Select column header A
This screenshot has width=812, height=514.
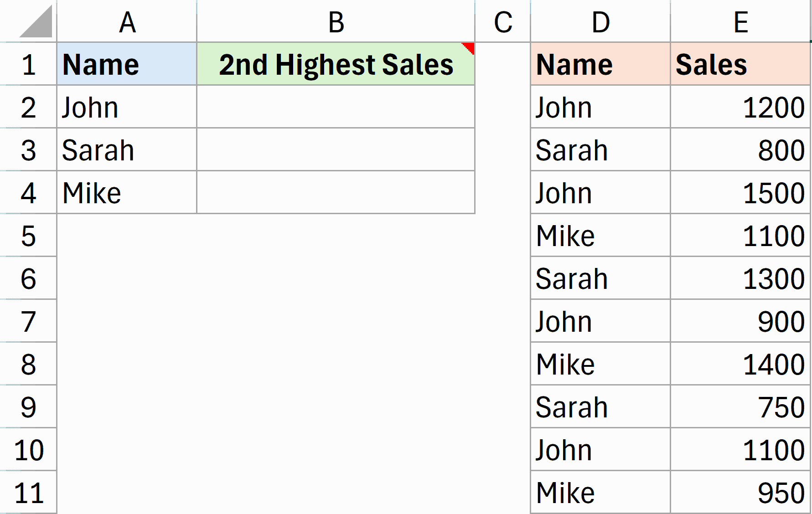[x=126, y=21]
